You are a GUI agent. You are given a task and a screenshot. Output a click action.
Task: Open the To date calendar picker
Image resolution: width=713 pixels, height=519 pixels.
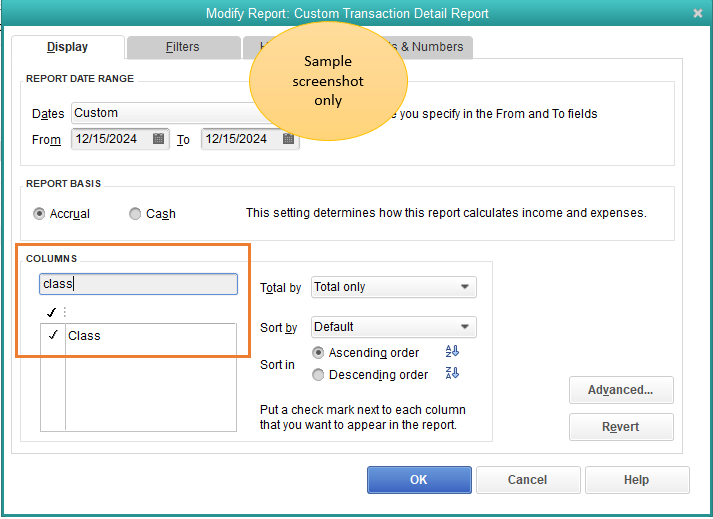pyautogui.click(x=289, y=140)
